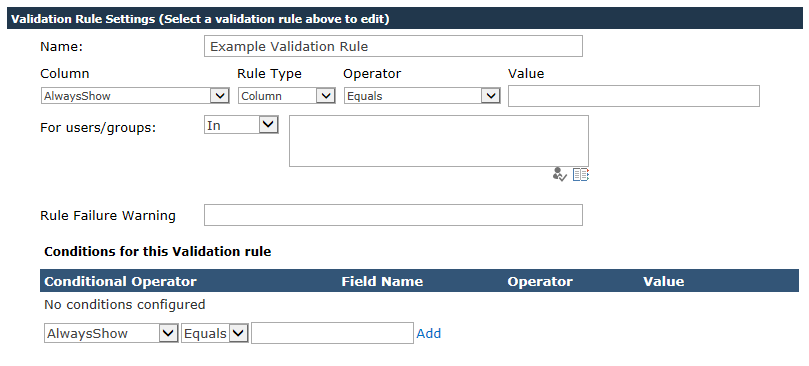Click the Operator header in conditions table
The image size is (809, 366).
[x=540, y=281]
